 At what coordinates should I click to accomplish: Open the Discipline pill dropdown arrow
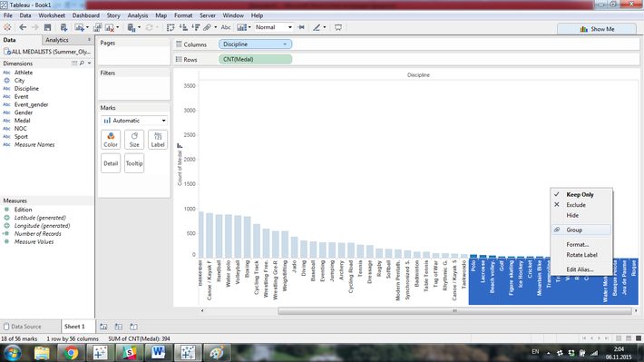coord(285,44)
